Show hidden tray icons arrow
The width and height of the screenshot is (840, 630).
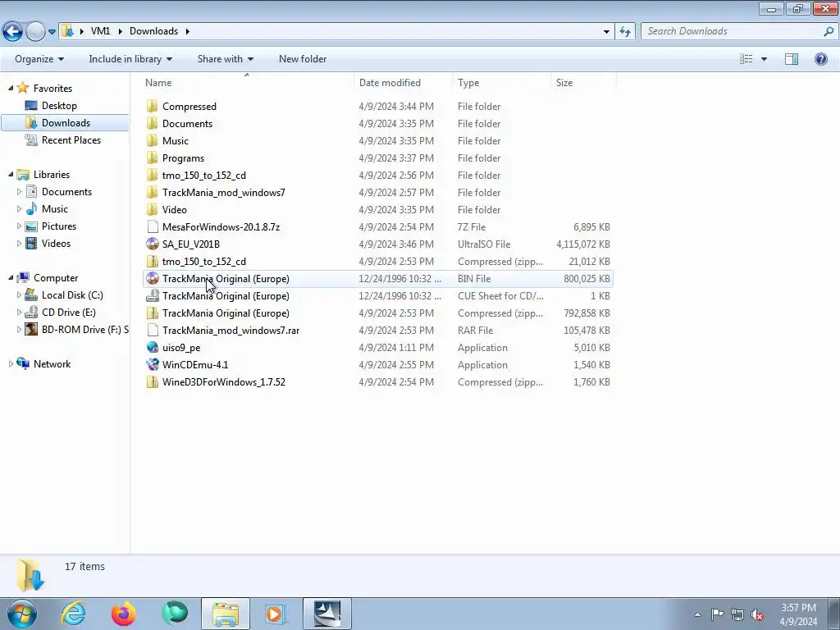click(697, 614)
